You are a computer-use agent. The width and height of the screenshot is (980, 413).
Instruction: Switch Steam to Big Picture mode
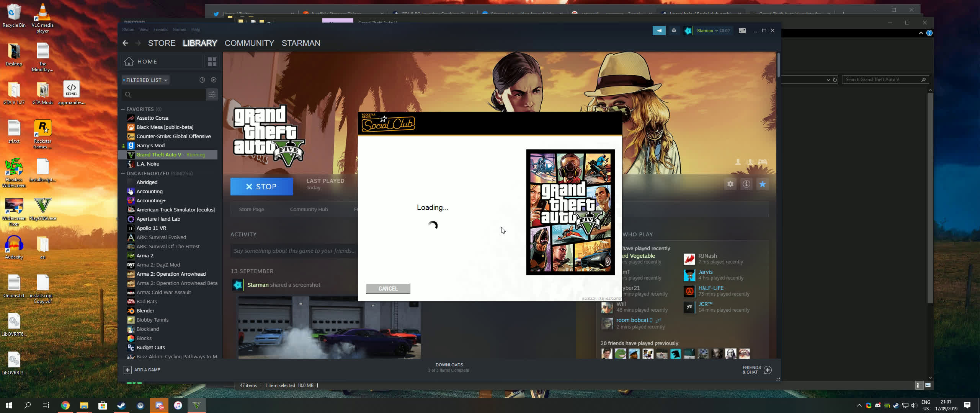tap(742, 31)
